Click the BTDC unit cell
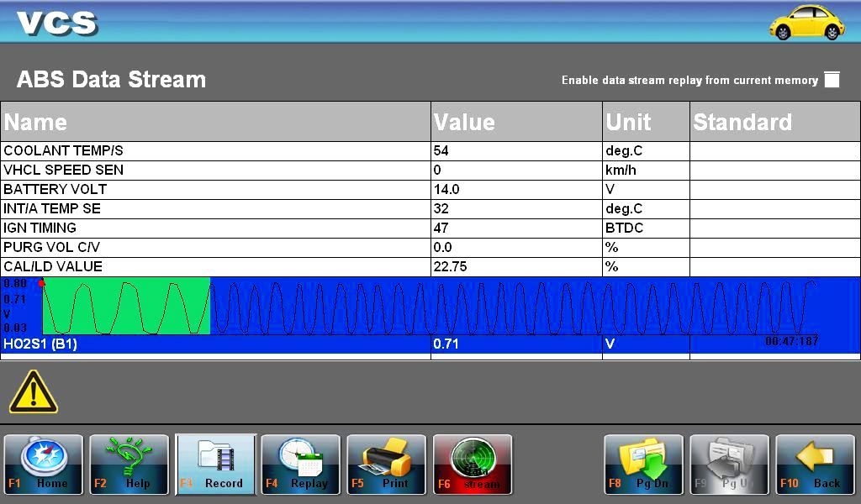Viewport: 861px width, 504px height. click(646, 228)
